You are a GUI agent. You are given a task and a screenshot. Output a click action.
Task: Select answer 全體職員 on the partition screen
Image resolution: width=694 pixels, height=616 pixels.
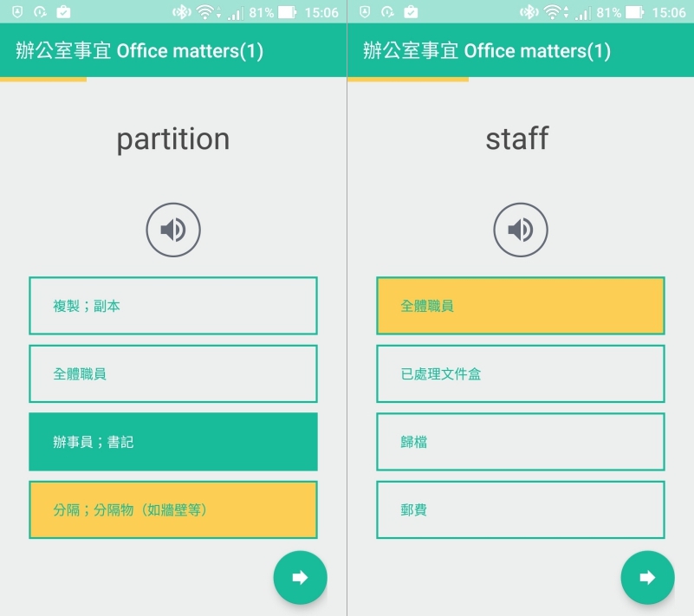(173, 374)
